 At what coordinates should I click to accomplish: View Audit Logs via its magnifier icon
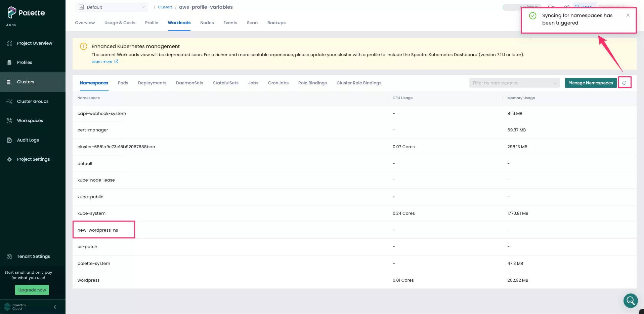click(9, 140)
